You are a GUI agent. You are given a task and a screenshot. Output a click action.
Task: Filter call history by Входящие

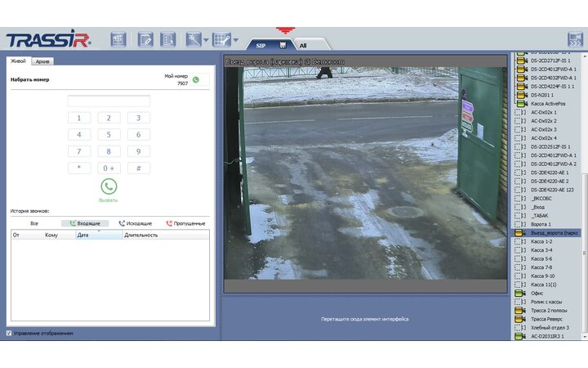tap(85, 223)
